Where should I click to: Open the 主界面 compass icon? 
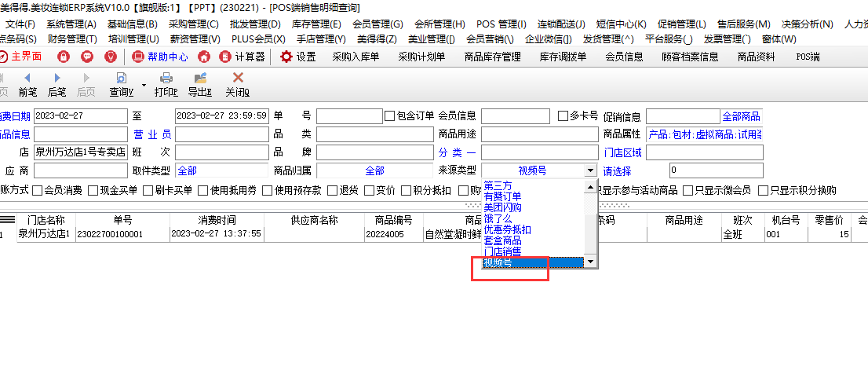point(3,57)
